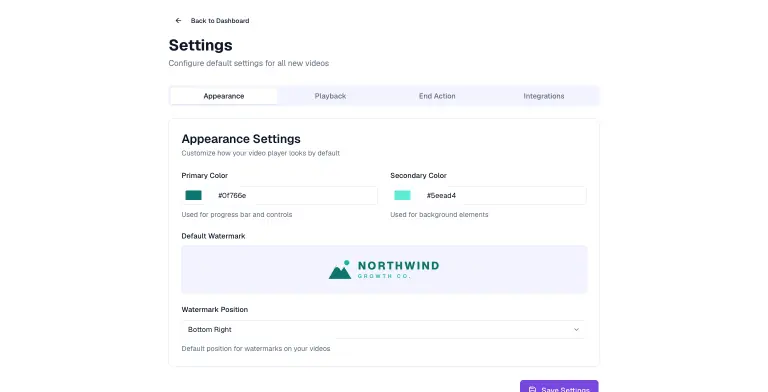This screenshot has height=392, width=768.
Task: Click the Default Watermark label
Action: [214, 236]
